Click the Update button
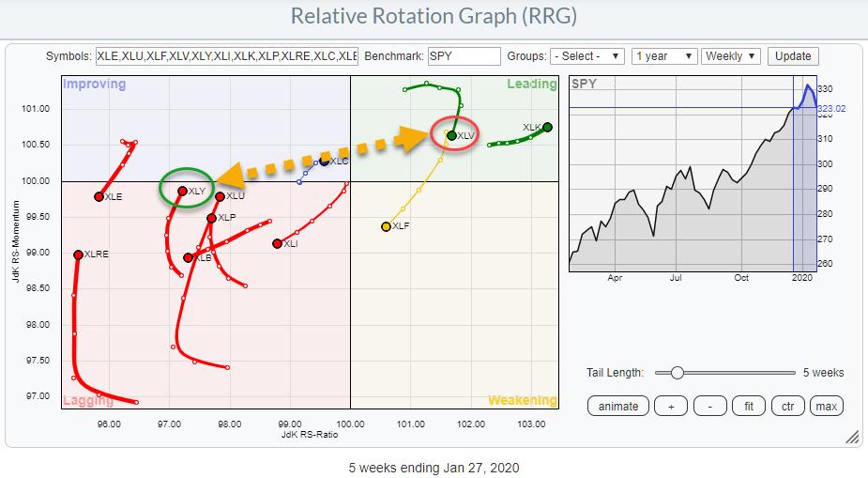This screenshot has width=868, height=478. (x=793, y=56)
